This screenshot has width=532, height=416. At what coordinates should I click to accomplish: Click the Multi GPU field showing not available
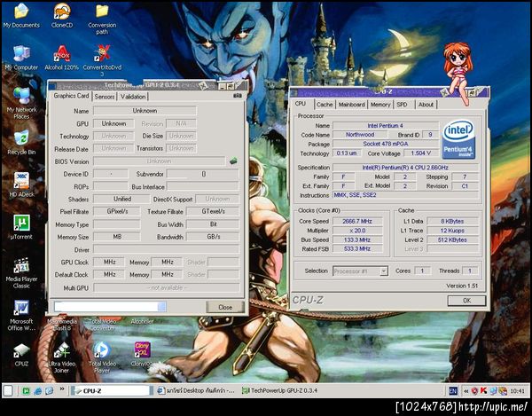coord(167,287)
